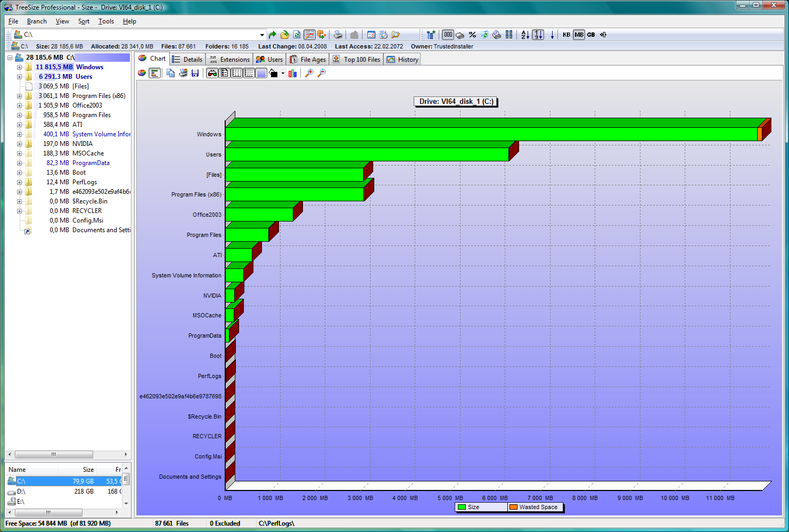789x532 pixels.
Task: Click the orange Wasted Space legend swatch
Action: [x=513, y=507]
